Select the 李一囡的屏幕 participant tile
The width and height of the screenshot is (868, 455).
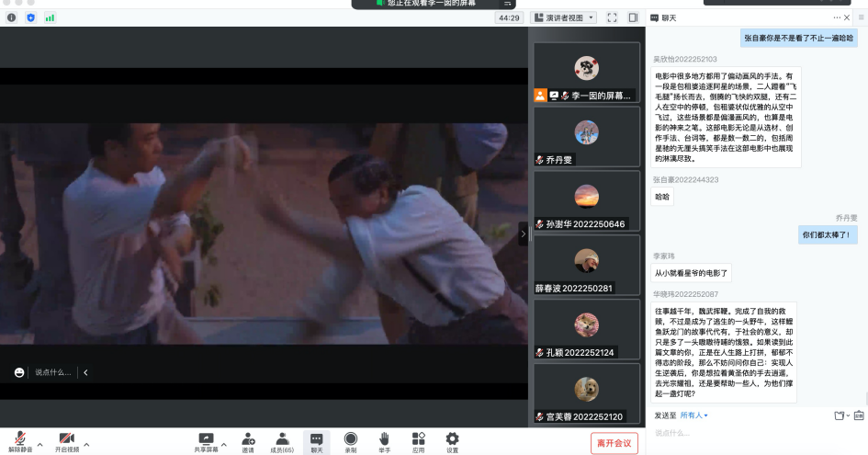587,73
